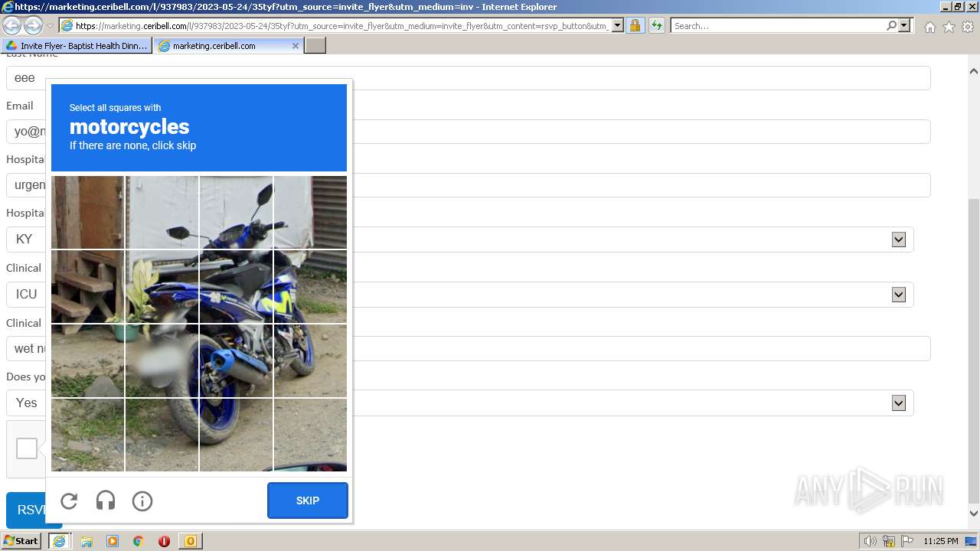Screen dimensions: 980x551
Task: Open the Windows Start menu
Action: (21, 541)
